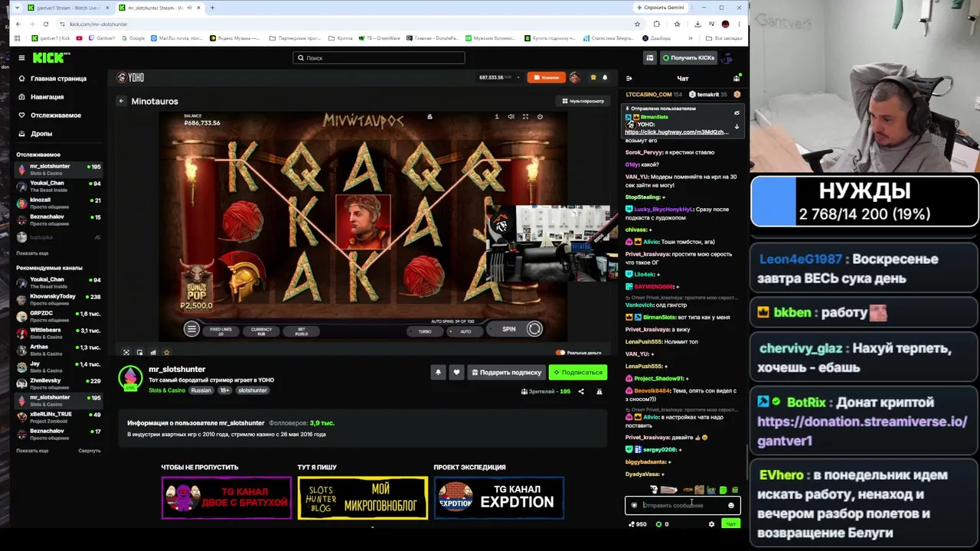
Task: Open GRPZDC recommended channel
Action: point(59,316)
